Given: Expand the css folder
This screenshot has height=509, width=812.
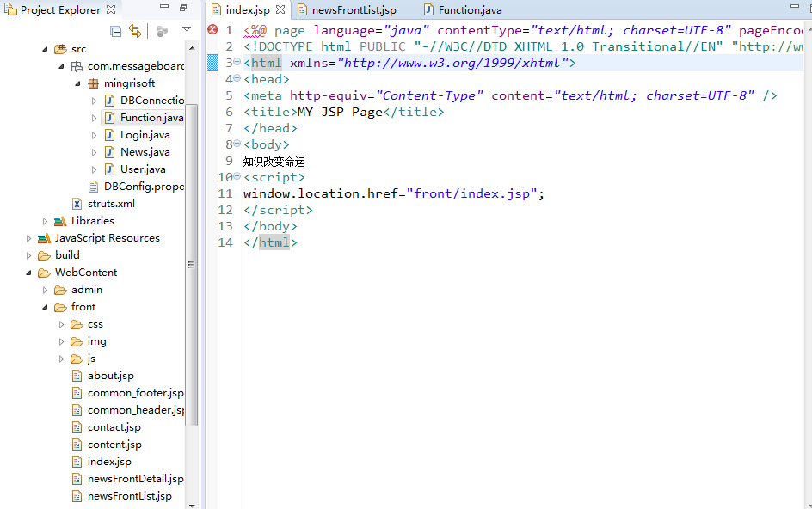Looking at the screenshot, I should click(61, 324).
